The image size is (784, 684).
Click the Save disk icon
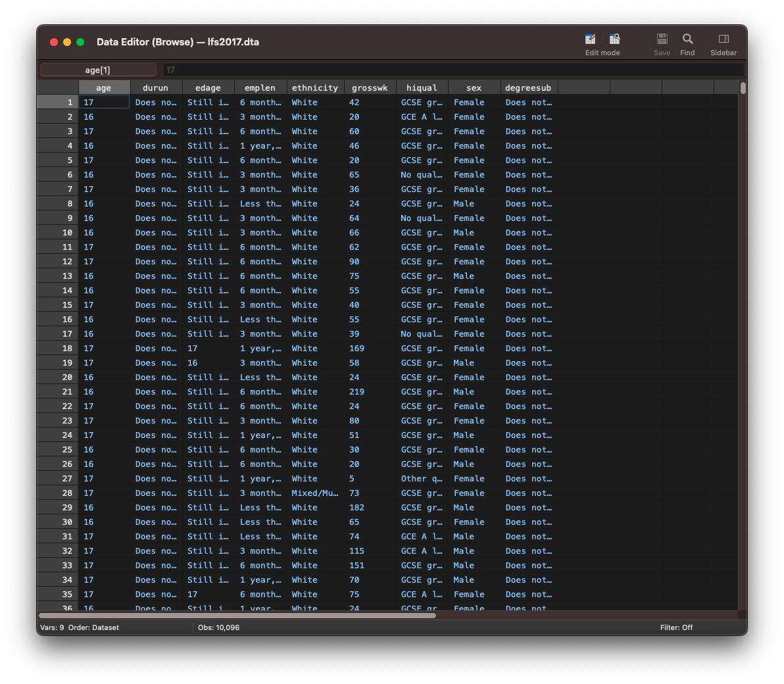[x=662, y=39]
